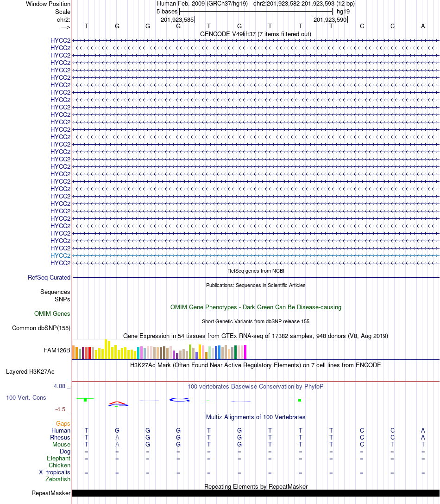Click the Mouse alignment row label
440x504 pixels.
(61, 445)
